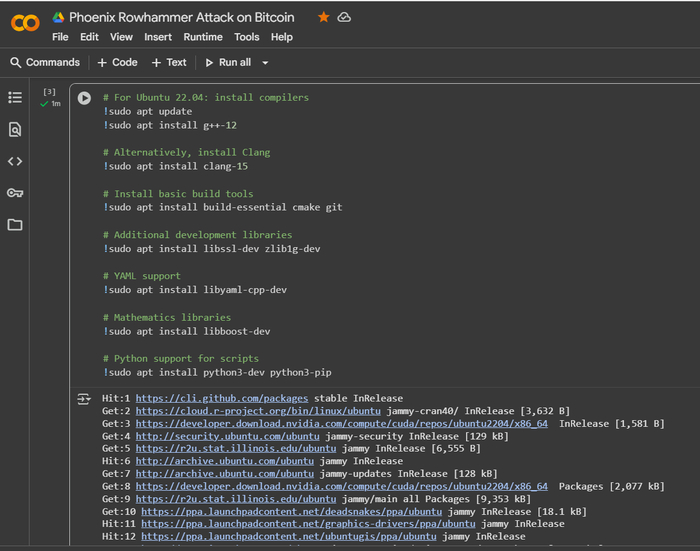Viewport: 700px width, 551px height.
Task: Open the Find and replace sidebar icon
Action: [15, 129]
